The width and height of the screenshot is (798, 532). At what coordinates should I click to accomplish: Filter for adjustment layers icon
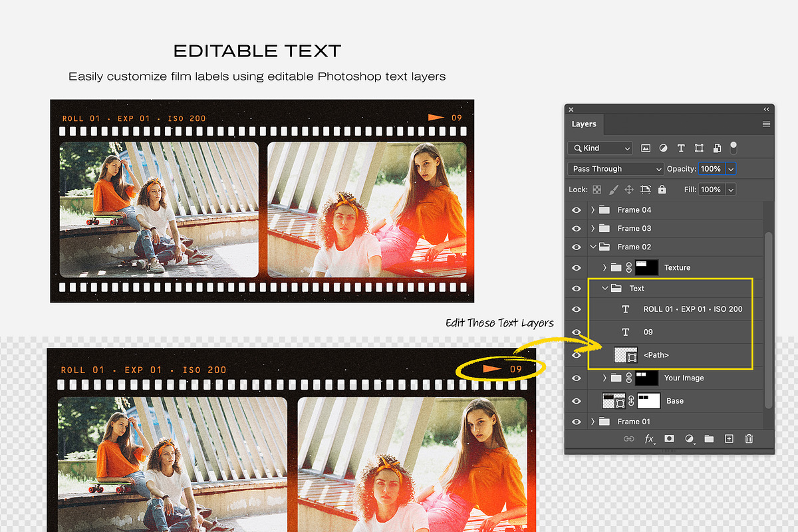click(x=663, y=148)
